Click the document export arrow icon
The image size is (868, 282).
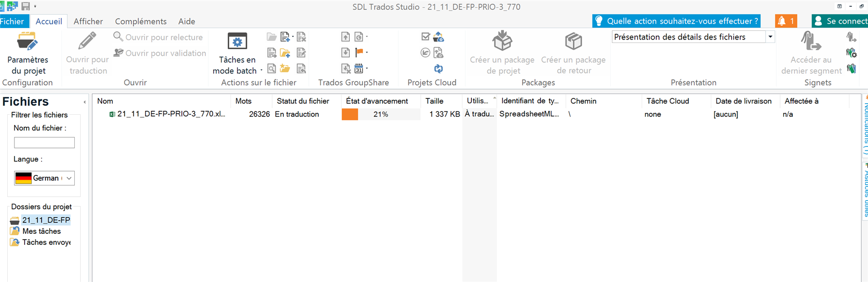click(272, 53)
